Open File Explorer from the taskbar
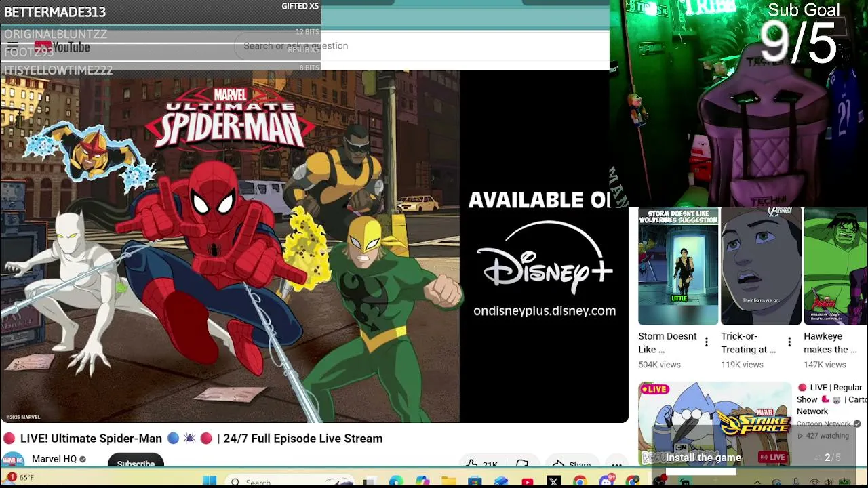 pyautogui.click(x=448, y=482)
